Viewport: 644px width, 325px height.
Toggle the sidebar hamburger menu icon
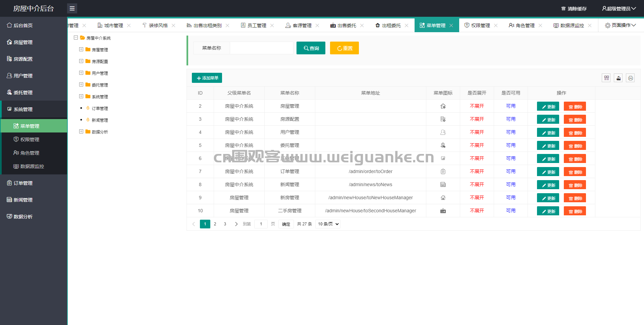coord(72,8)
